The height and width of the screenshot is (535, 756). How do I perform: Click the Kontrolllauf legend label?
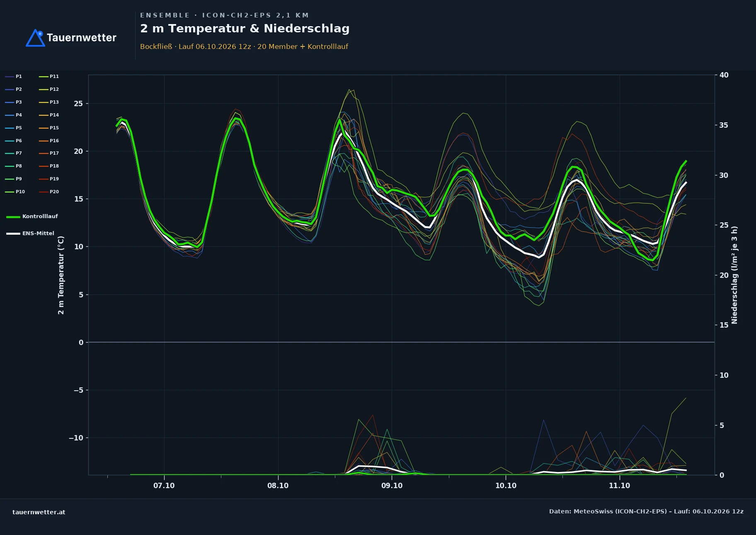[x=40, y=216]
